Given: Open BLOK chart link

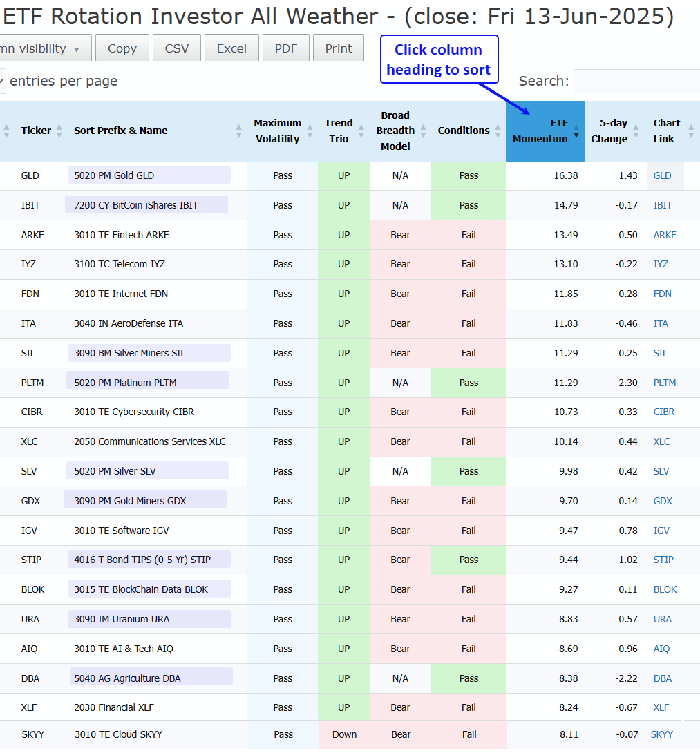Looking at the screenshot, I should pyautogui.click(x=665, y=590).
